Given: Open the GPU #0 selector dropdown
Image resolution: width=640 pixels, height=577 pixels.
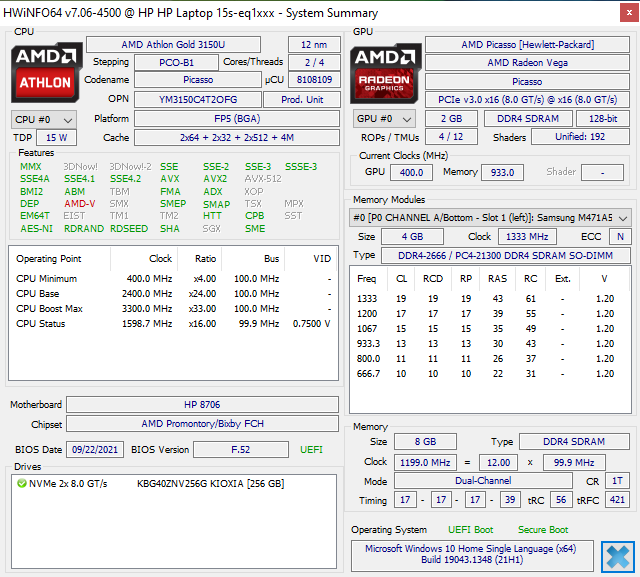Looking at the screenshot, I should [384, 119].
